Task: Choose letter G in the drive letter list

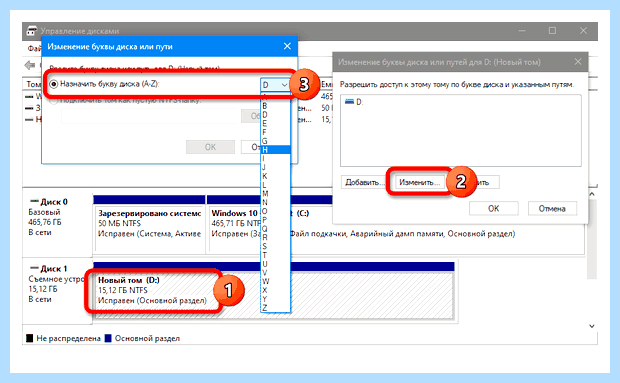Action: (275, 141)
